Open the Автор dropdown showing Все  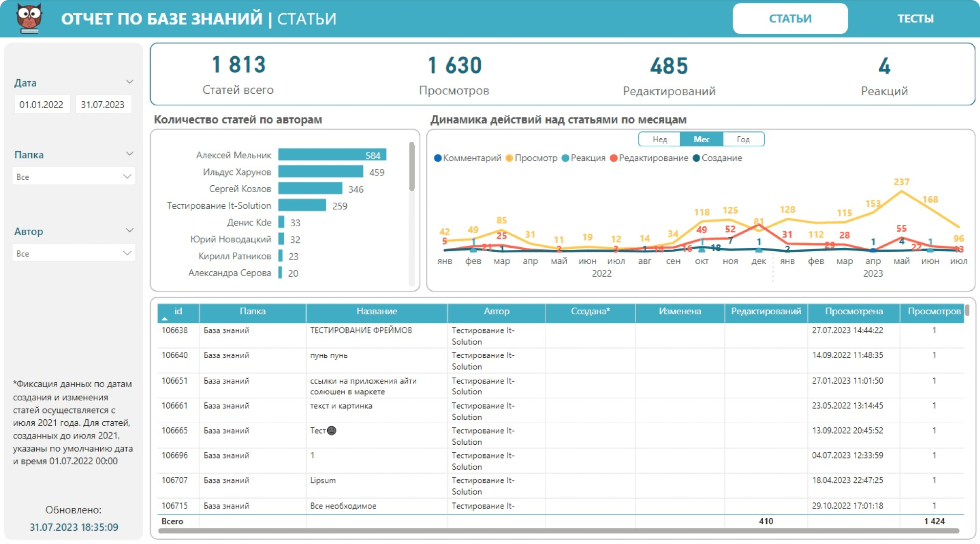73,253
